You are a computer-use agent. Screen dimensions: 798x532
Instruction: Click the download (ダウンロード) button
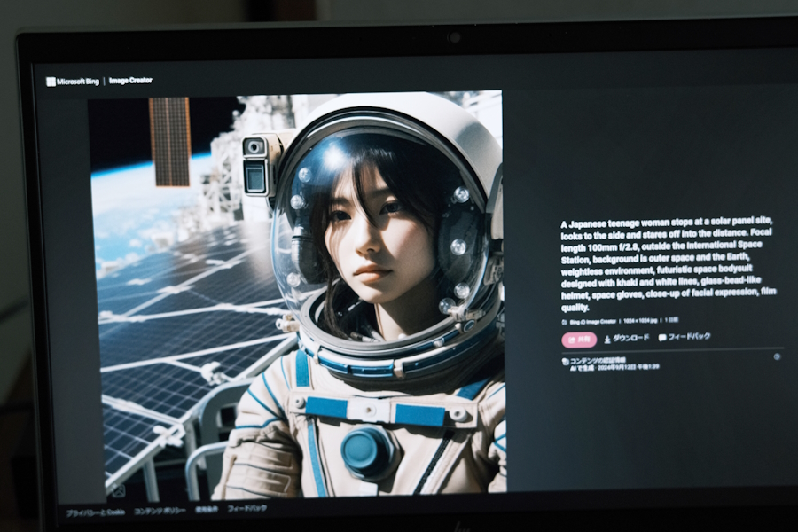(627, 338)
